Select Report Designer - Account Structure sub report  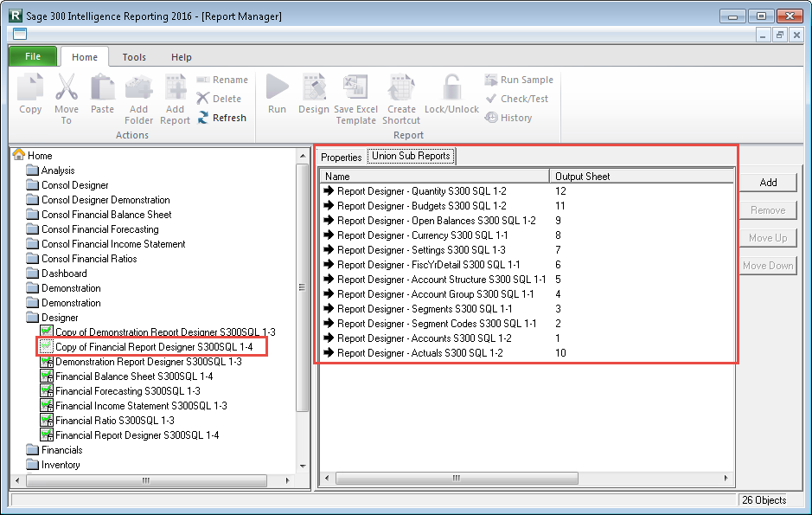(x=434, y=280)
